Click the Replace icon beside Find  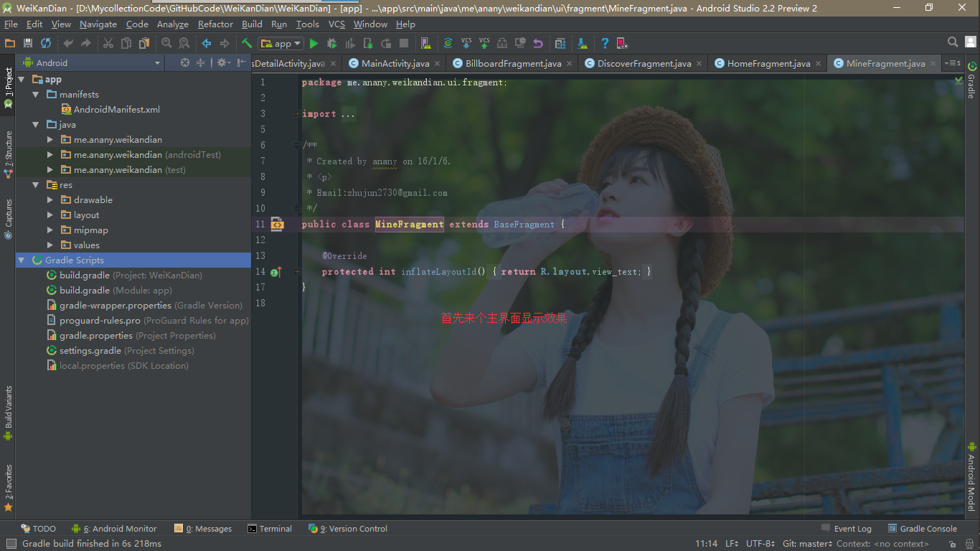[x=184, y=43]
